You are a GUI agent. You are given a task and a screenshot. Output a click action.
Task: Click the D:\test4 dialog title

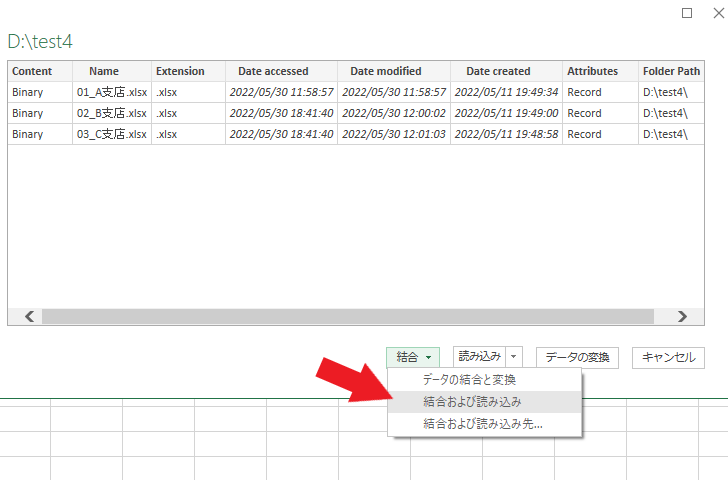point(40,42)
